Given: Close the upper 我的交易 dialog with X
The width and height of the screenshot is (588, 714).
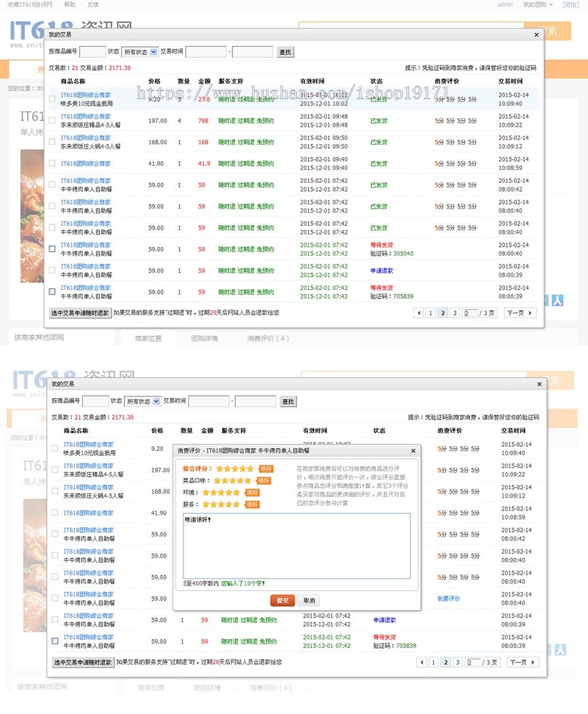Looking at the screenshot, I should [536, 35].
